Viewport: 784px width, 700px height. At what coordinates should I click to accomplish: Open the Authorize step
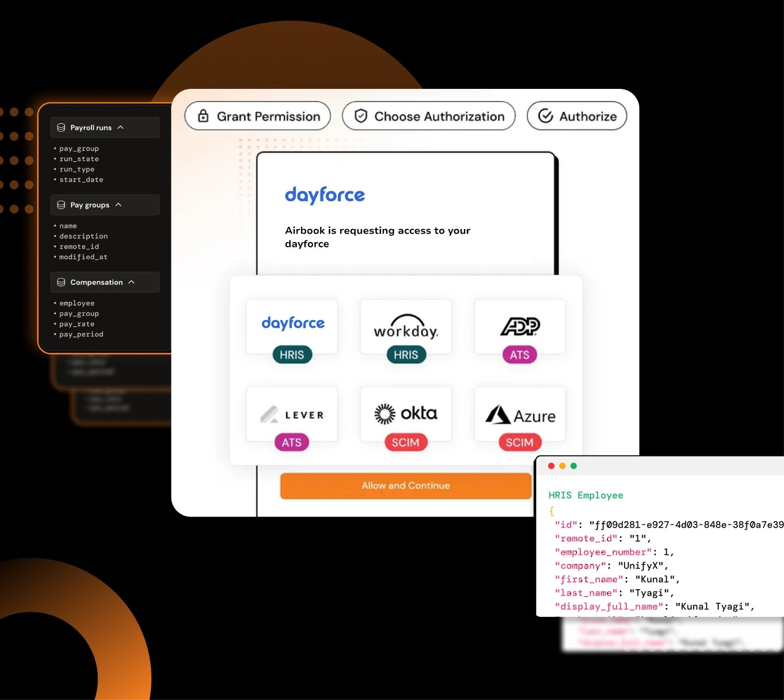577,116
